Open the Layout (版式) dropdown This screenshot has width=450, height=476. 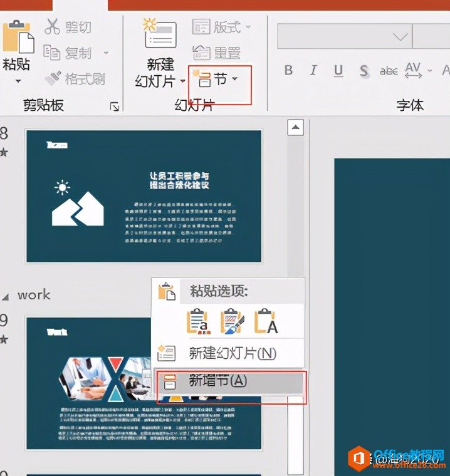coord(221,27)
